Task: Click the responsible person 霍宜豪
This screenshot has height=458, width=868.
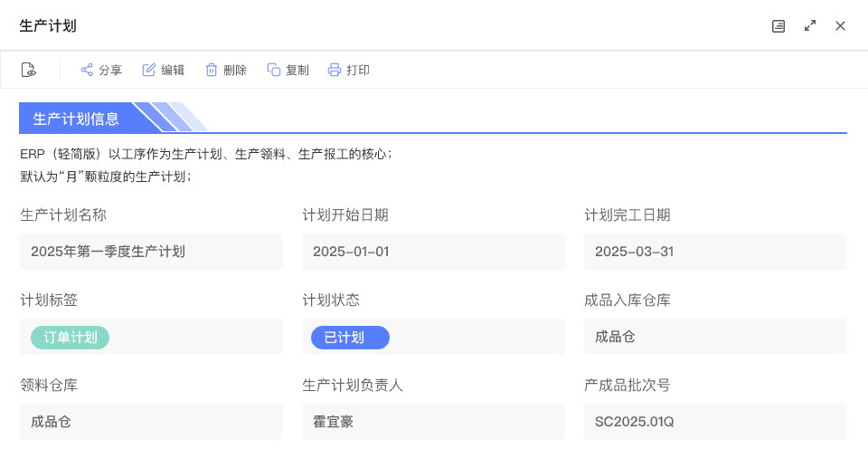Action: [x=433, y=422]
